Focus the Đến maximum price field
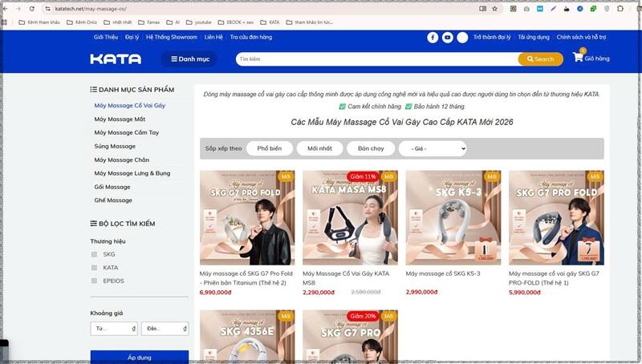Image resolution: width=642 pixels, height=364 pixels. [165, 329]
